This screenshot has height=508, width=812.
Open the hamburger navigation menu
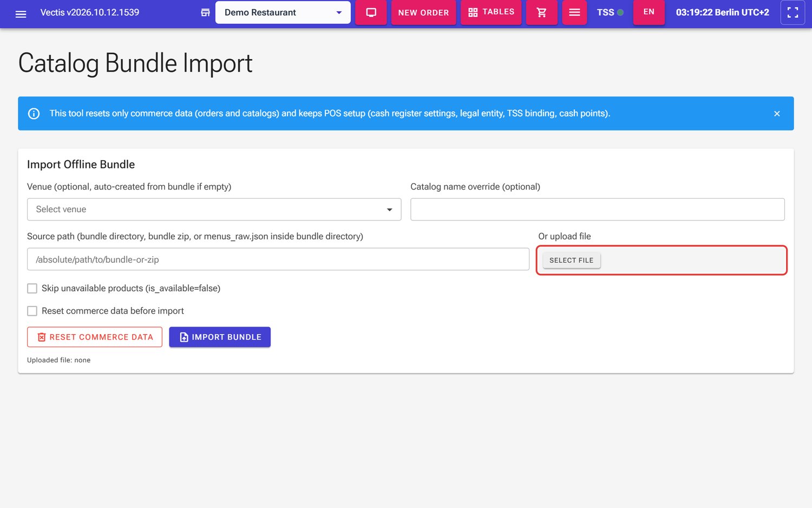[x=21, y=13]
